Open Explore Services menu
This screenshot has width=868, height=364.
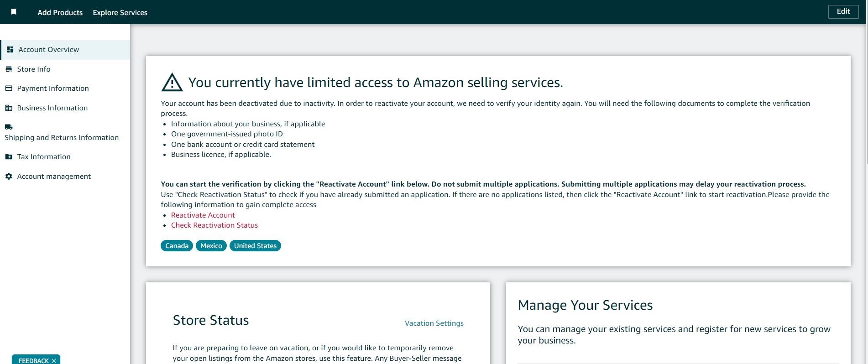click(x=120, y=12)
